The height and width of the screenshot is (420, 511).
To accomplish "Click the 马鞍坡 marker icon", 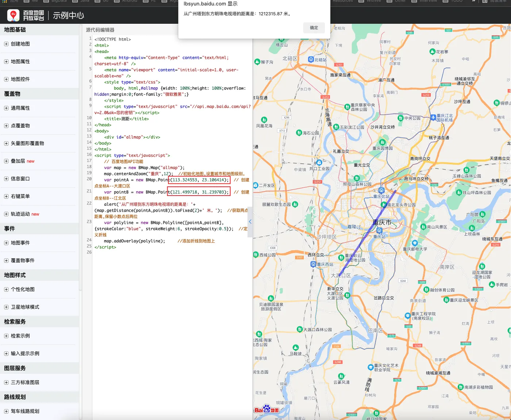I will pos(296,347).
